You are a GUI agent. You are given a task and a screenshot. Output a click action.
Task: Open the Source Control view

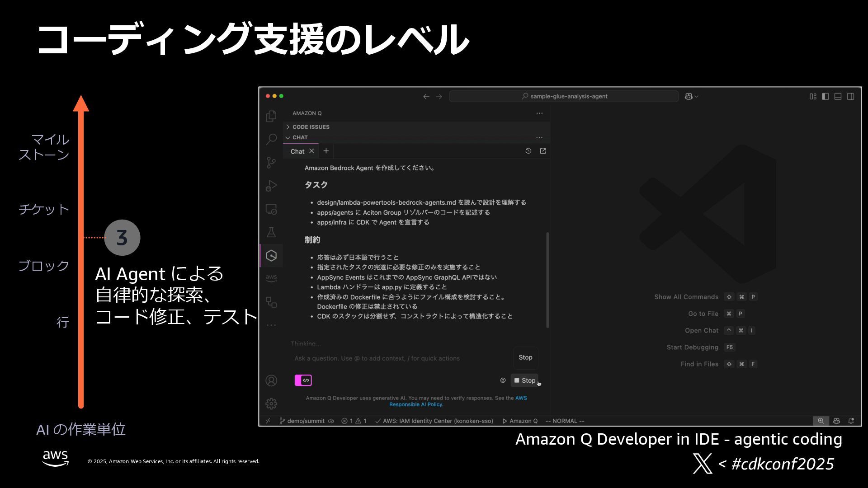(271, 163)
